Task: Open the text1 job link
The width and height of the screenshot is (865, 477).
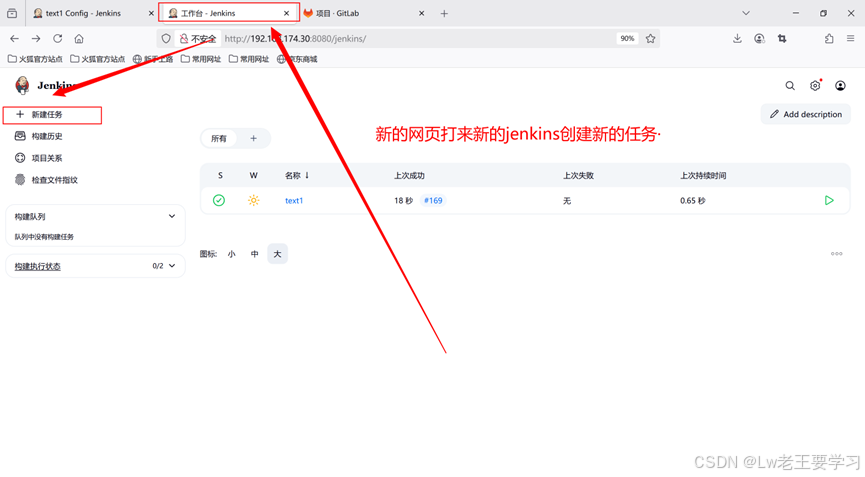Action: 294,201
